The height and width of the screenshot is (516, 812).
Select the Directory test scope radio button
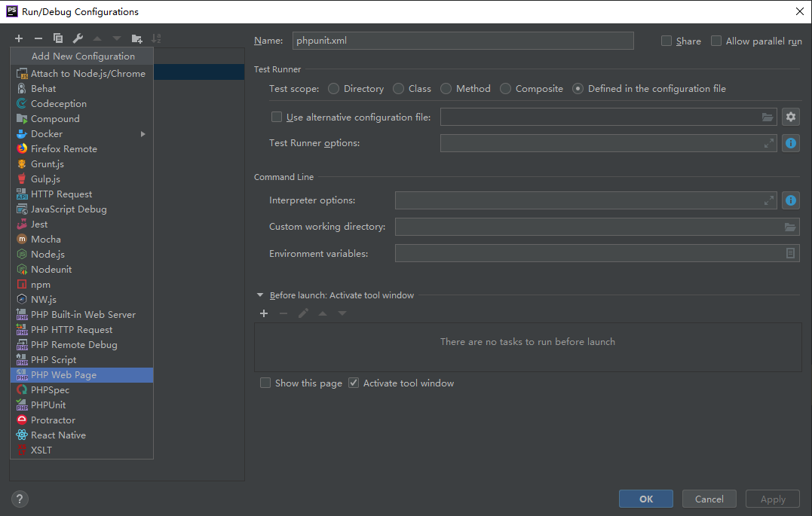coord(334,89)
